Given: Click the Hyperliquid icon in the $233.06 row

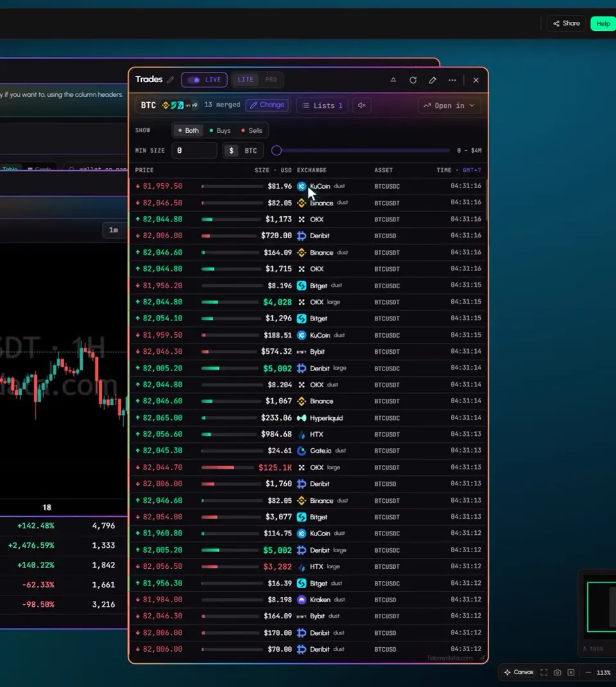Looking at the screenshot, I should click(x=302, y=418).
